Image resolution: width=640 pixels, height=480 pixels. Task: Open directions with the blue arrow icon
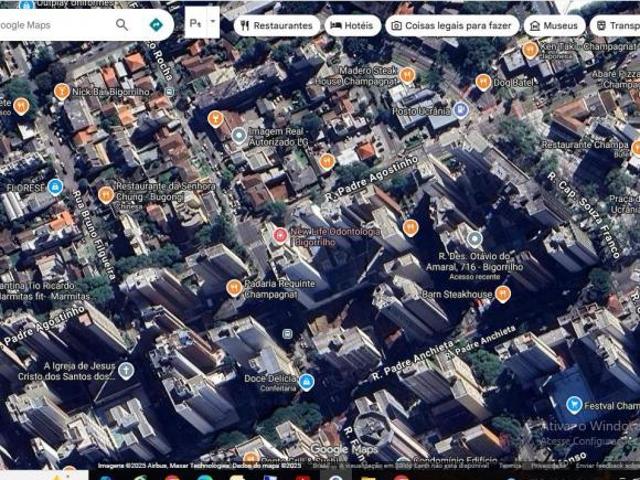click(156, 25)
